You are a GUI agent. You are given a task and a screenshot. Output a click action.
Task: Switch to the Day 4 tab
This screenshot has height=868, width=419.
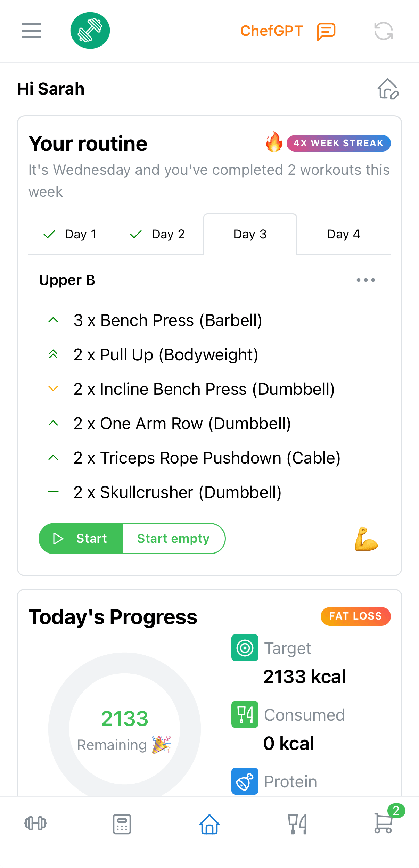[x=343, y=234]
